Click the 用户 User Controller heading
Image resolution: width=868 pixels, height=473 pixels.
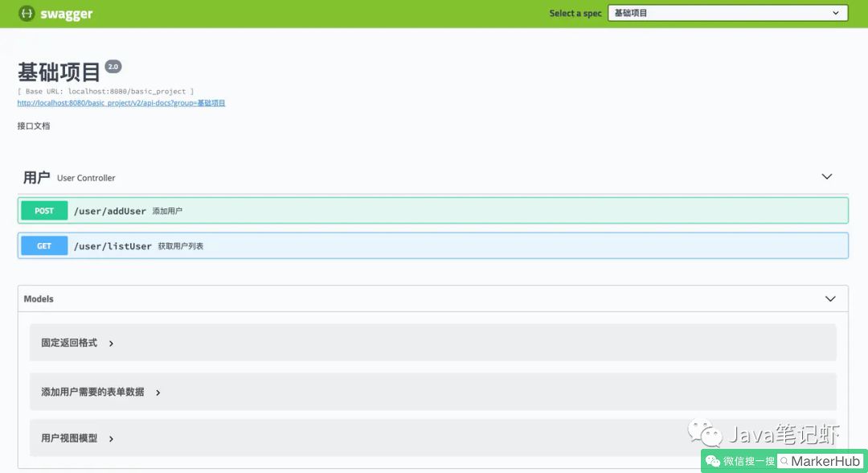click(69, 178)
